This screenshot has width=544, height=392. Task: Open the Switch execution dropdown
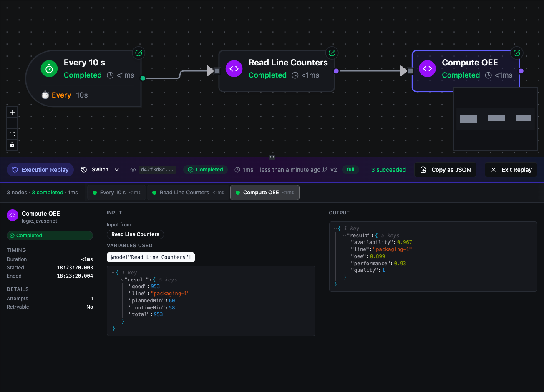coord(100,170)
